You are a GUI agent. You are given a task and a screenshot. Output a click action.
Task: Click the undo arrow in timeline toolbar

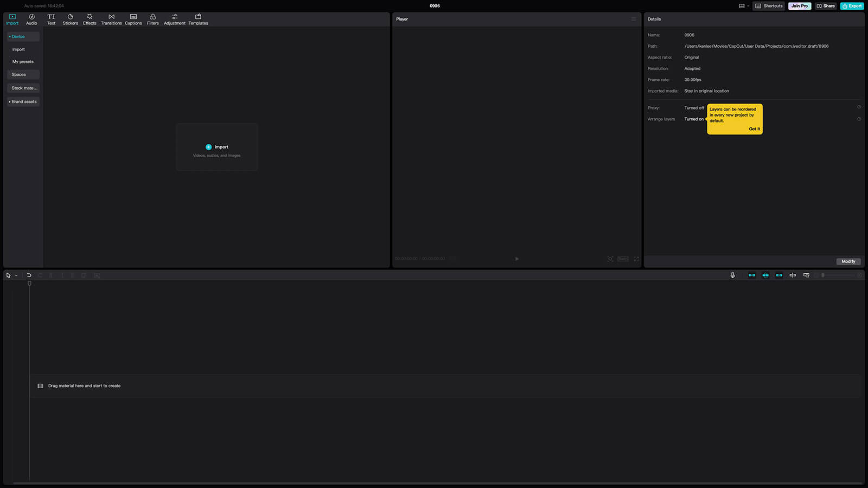tap(29, 275)
